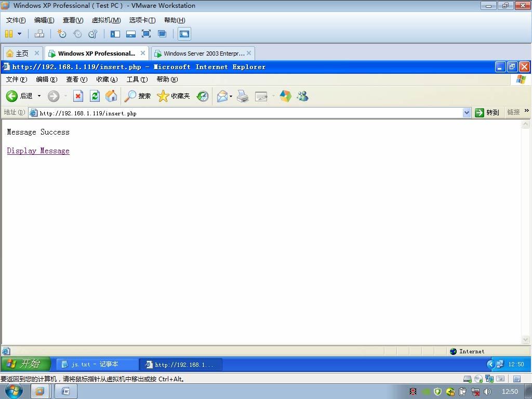This screenshot has height=399, width=532.
Task: Expand the address bar dropdown arrow
Action: (467, 113)
